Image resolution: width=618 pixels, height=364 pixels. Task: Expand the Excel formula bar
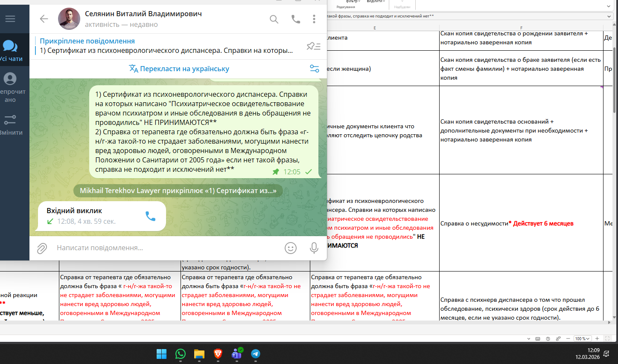click(x=609, y=16)
